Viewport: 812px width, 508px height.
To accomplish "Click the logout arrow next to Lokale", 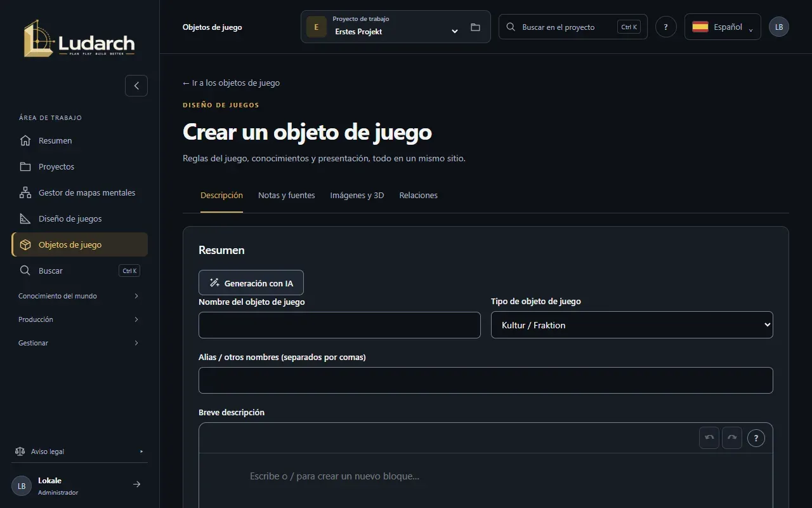I will click(136, 485).
